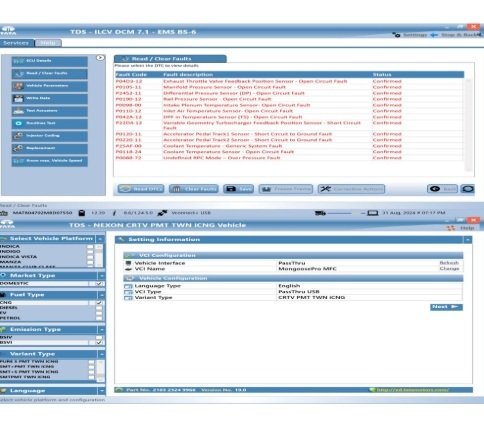
Task: Select fault P0190-12 Rail Pressure Sensor row
Action: click(x=289, y=99)
